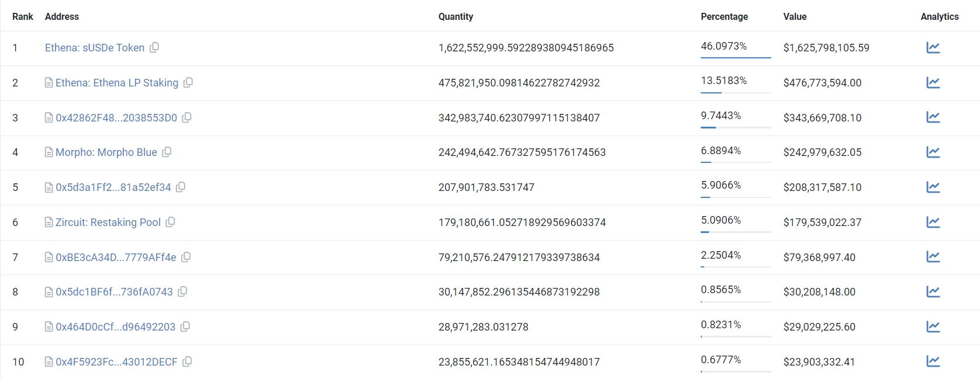This screenshot has height=379, width=980.
Task: Copy the Ethena: sUSDe Token address
Action: [x=154, y=47]
